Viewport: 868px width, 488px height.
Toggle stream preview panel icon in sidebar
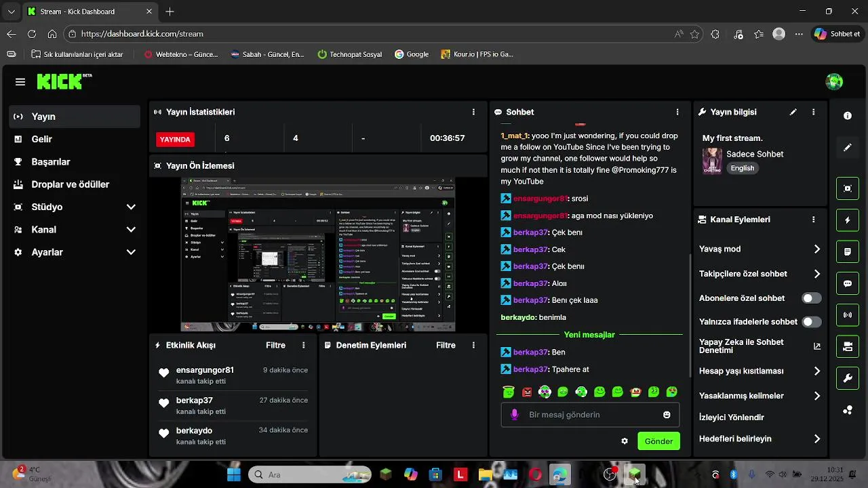tap(848, 188)
